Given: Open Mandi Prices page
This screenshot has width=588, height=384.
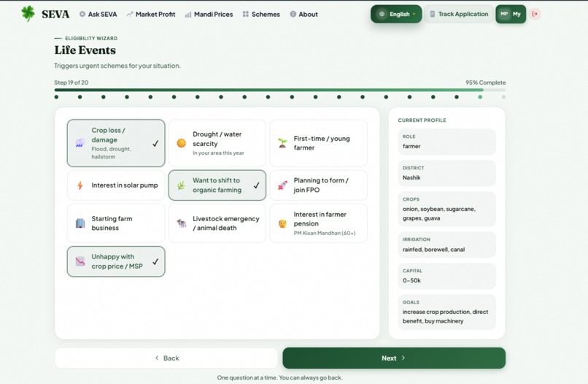Looking at the screenshot, I should (209, 15).
